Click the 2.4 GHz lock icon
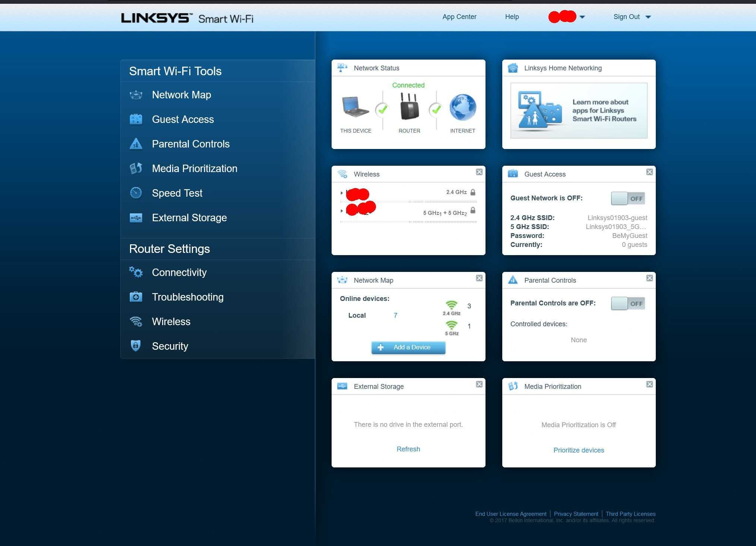 point(473,192)
